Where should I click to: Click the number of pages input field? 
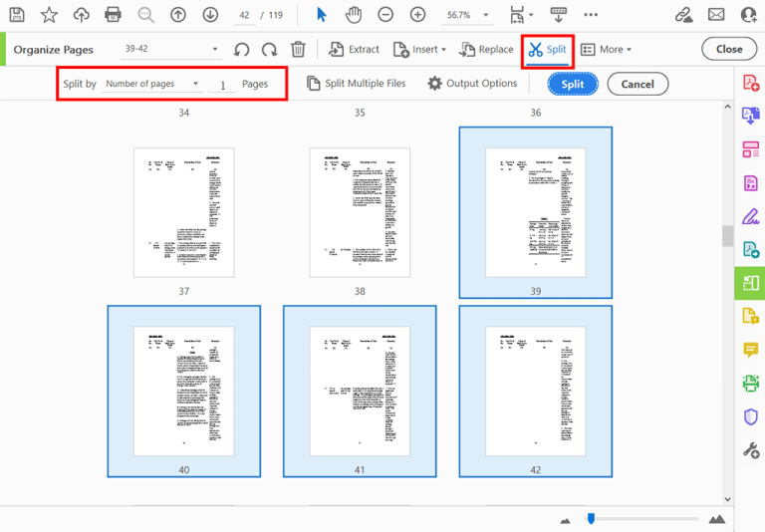click(222, 85)
